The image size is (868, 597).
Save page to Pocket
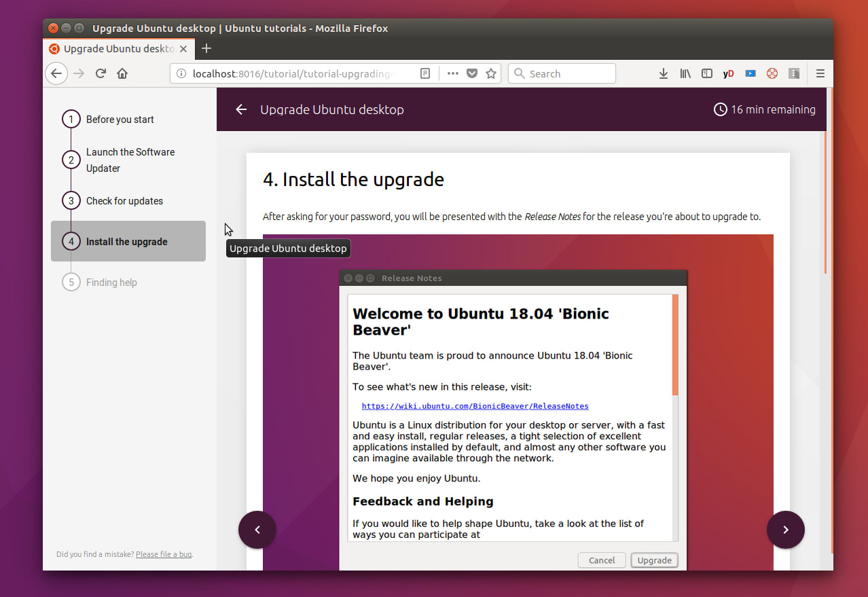(x=472, y=73)
